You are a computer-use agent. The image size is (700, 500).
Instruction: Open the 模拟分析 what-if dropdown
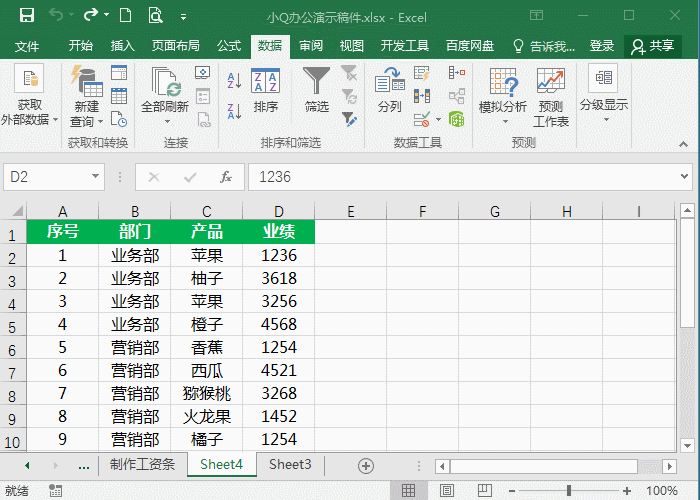coord(503,96)
